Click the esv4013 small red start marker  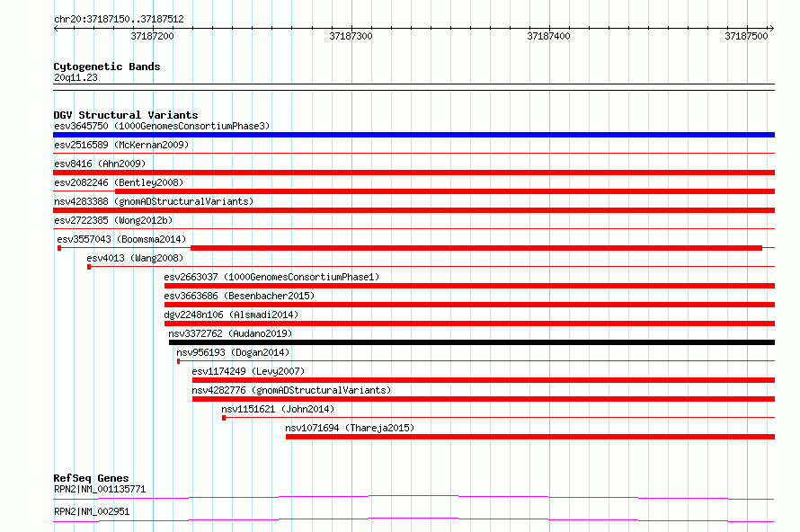(89, 267)
